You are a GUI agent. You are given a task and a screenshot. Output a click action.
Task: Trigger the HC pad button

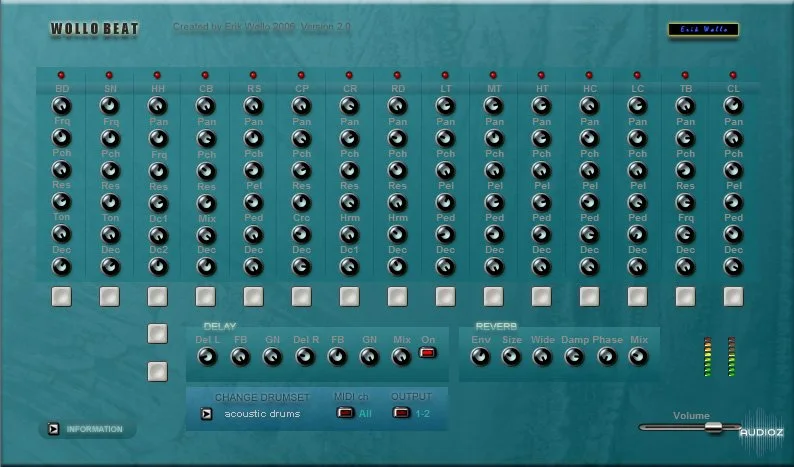[x=589, y=297]
